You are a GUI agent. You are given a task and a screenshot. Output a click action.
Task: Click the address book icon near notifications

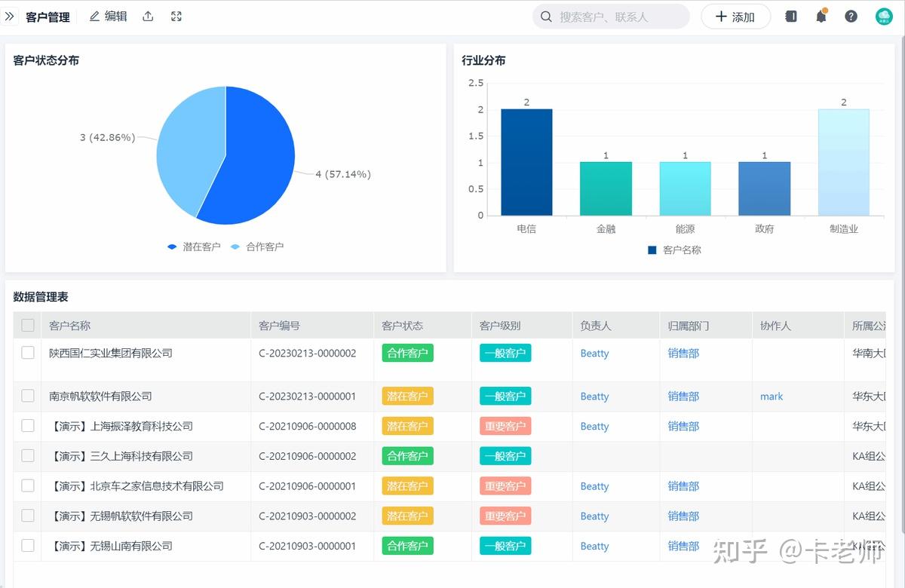[x=791, y=16]
